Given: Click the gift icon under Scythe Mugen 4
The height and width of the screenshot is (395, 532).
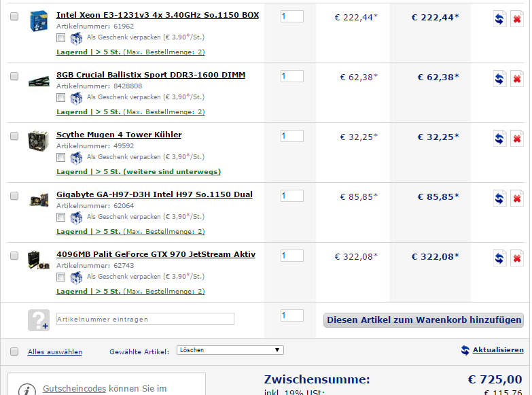Looking at the screenshot, I should 76,158.
